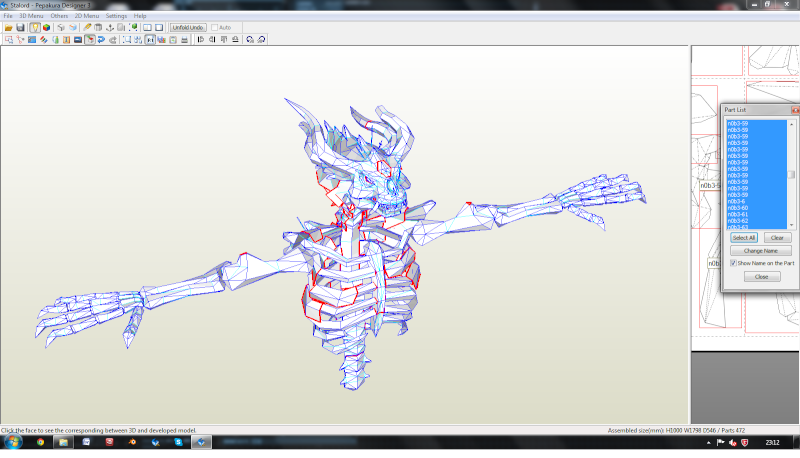The image size is (800, 458).
Task: Click the anchor icon in toolbar
Action: [x=110, y=28]
